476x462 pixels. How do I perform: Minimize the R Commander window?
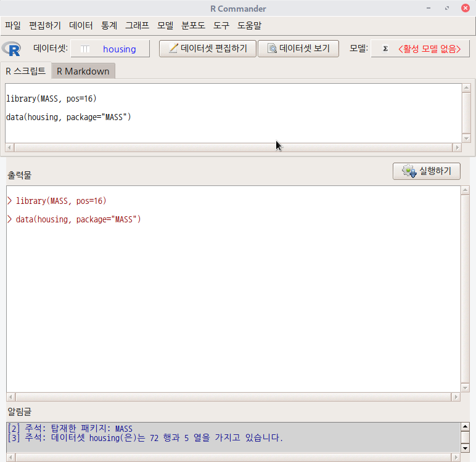pos(429,8)
